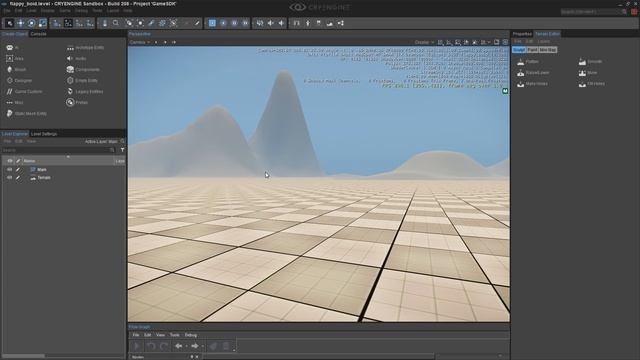Select Archetype Entity category
The width and height of the screenshot is (640, 360).
tap(85, 48)
